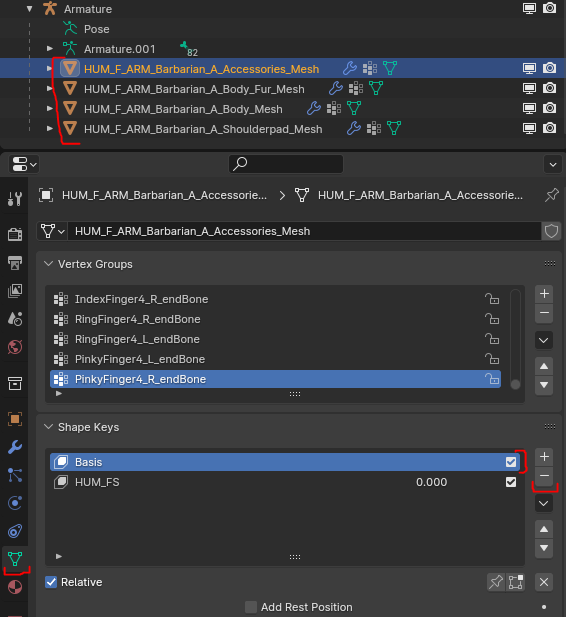Open the Tool properties tab
This screenshot has height=617, width=566.
pyautogui.click(x=15, y=199)
